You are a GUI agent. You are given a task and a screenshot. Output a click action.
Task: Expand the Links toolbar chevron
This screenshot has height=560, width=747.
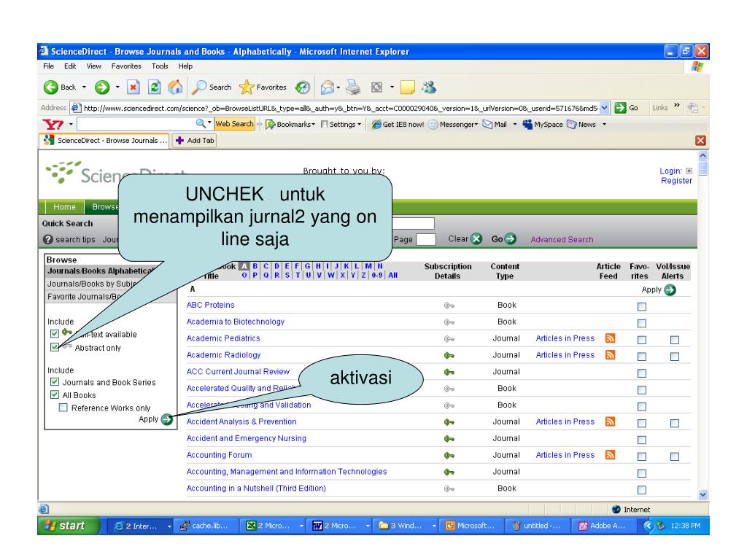click(676, 106)
